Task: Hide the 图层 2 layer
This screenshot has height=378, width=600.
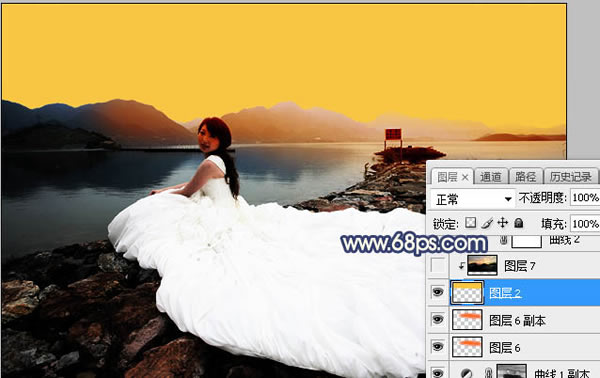Action: [x=438, y=292]
